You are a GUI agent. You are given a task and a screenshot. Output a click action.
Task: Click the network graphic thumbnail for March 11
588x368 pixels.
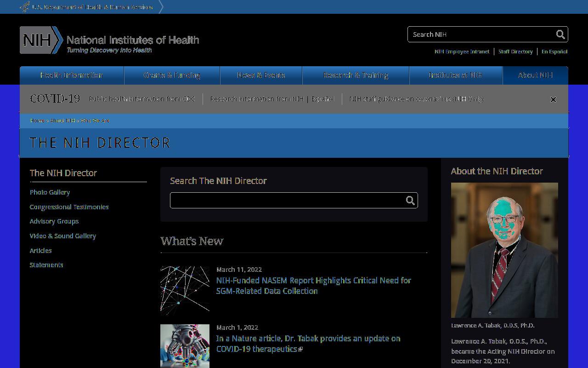(x=185, y=291)
